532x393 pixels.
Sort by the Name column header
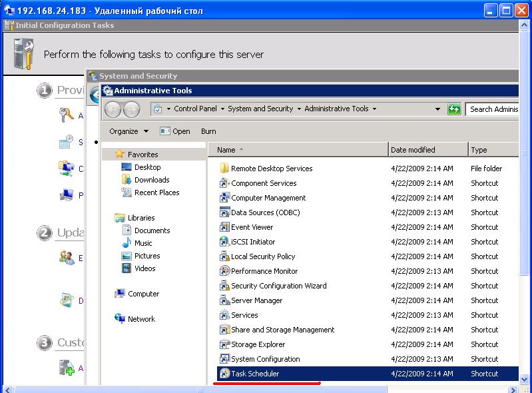tap(298, 150)
